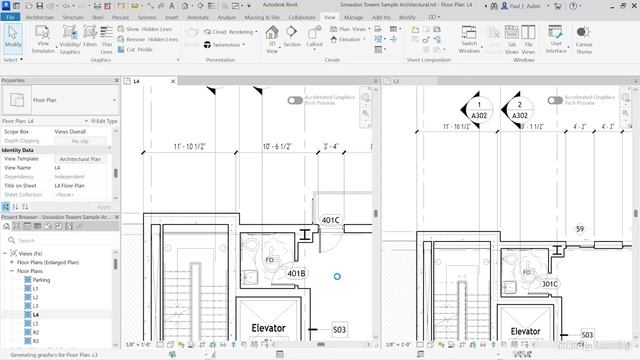Image resolution: width=640 pixels, height=360 pixels.
Task: Switch to the Architecture ribbon tab
Action: [40, 17]
